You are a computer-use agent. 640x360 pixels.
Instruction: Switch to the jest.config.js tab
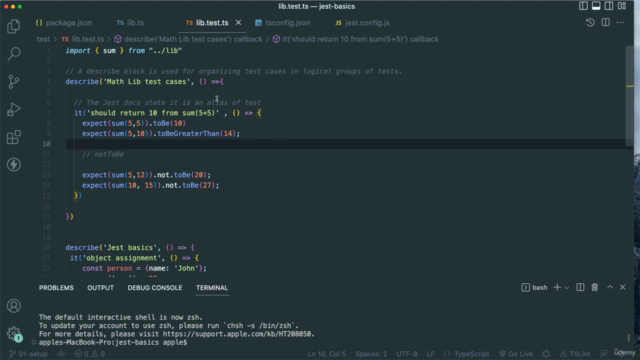[362, 23]
